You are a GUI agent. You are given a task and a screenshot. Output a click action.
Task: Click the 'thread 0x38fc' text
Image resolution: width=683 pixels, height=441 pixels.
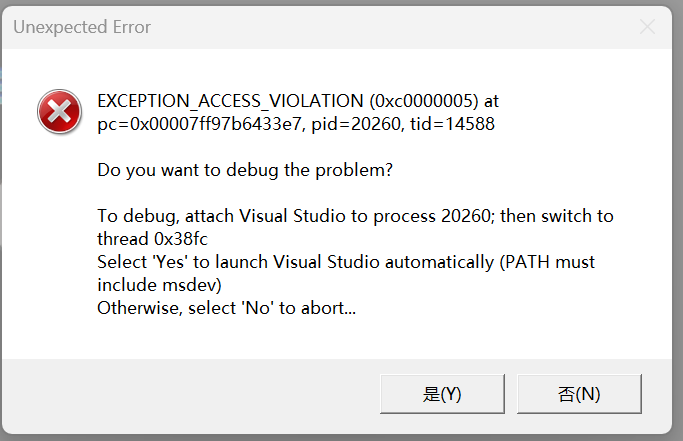coord(153,239)
